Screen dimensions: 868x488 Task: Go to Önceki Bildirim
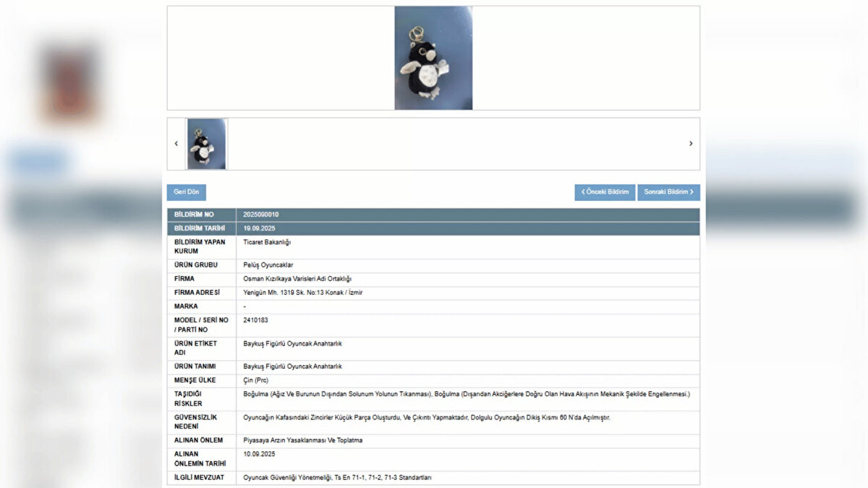tap(605, 192)
